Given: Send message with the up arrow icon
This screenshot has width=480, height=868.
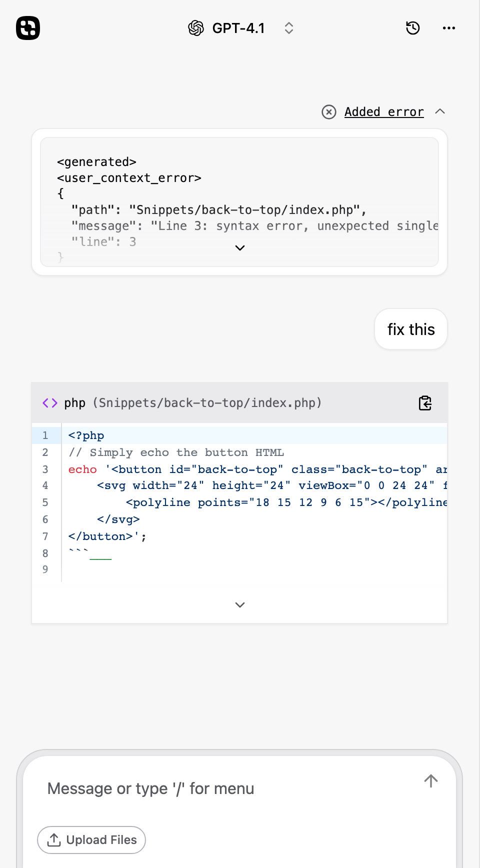Looking at the screenshot, I should click(431, 780).
